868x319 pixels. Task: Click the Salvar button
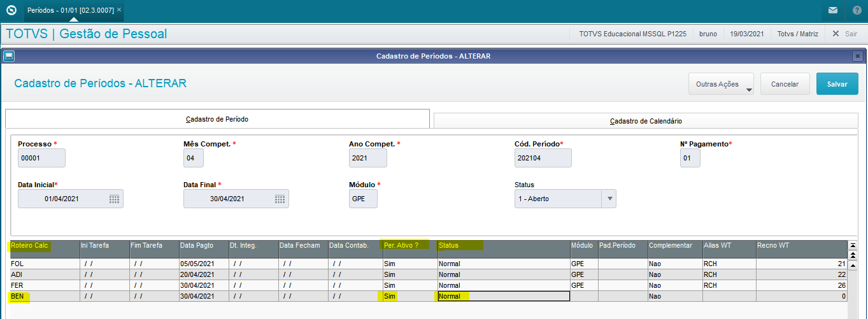(x=837, y=84)
